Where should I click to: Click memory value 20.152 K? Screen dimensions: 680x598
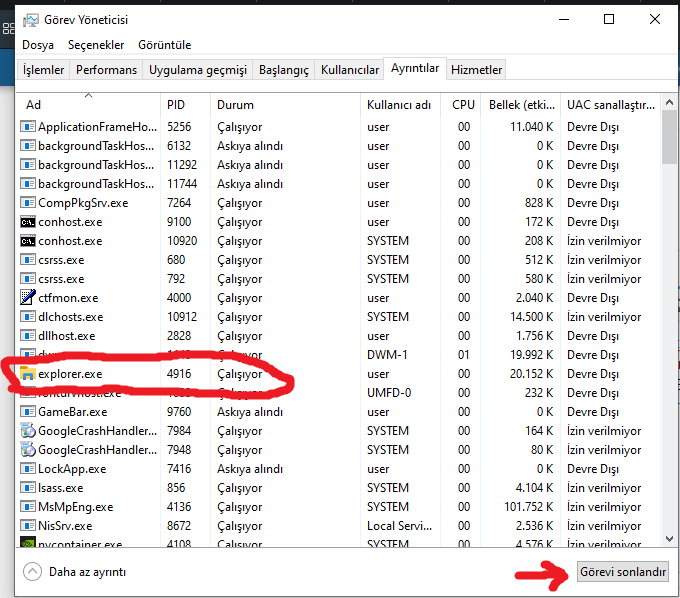[531, 373]
